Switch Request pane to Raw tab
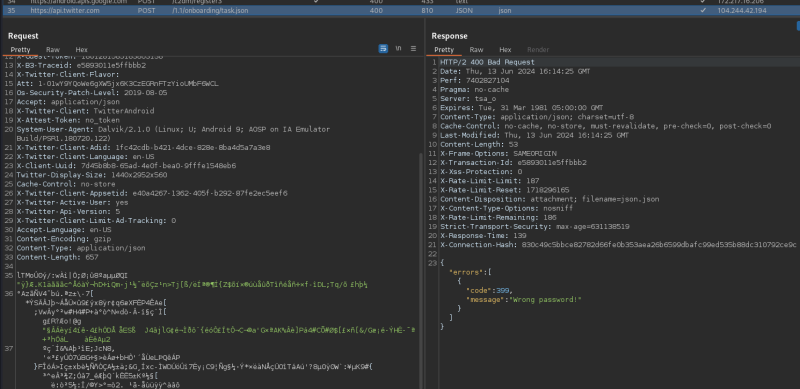Viewport: 800px width, 389px height. (x=53, y=50)
